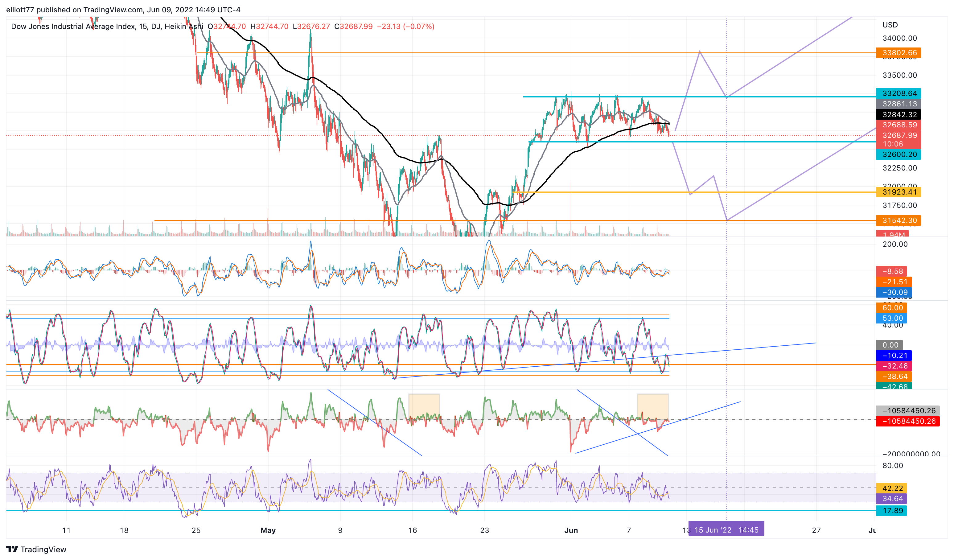Image resolution: width=954 pixels, height=560 pixels.
Task: Click the 23 date label on the time axis
Action: point(485,530)
